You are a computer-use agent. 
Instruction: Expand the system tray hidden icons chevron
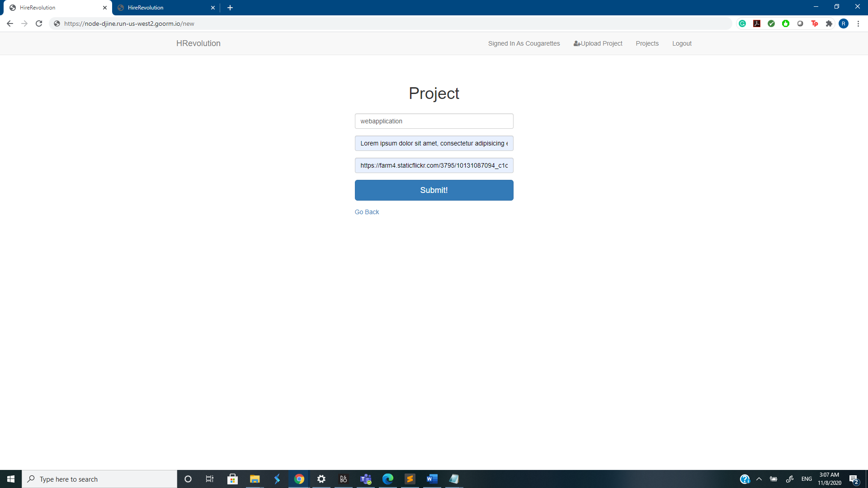tap(759, 479)
